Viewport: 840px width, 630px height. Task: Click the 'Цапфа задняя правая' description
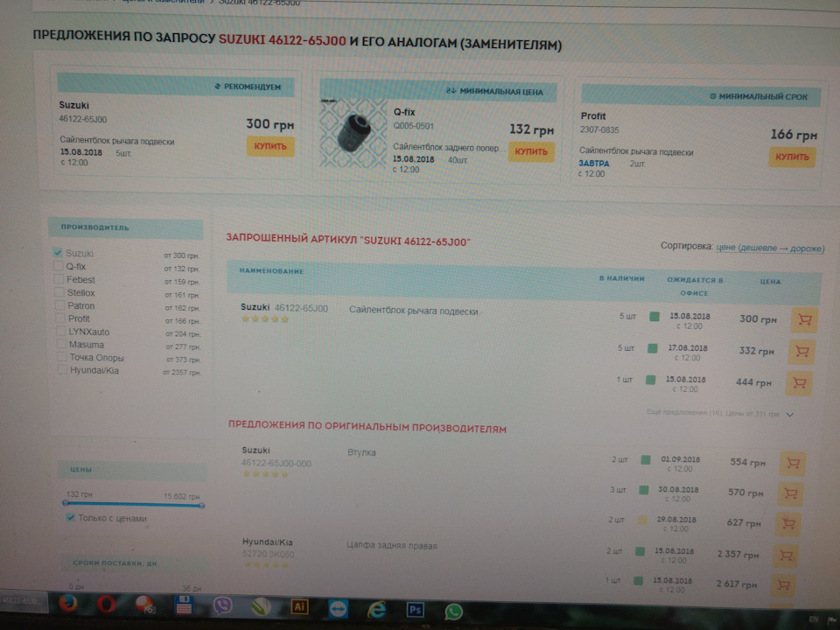[x=392, y=545]
